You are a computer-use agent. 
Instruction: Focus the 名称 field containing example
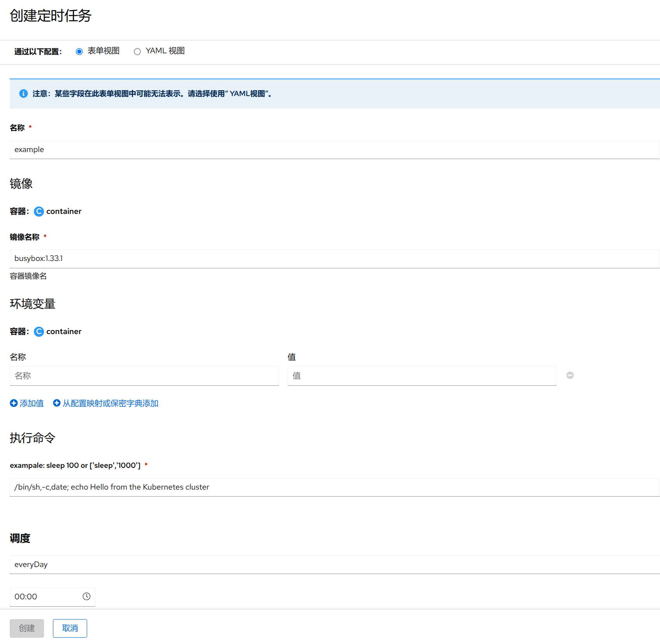(334, 150)
